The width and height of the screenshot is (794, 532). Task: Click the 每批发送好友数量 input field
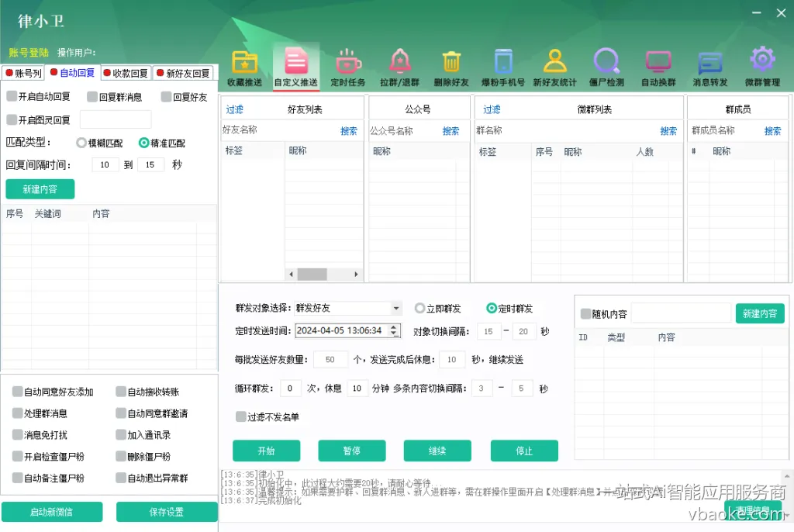[x=330, y=359]
